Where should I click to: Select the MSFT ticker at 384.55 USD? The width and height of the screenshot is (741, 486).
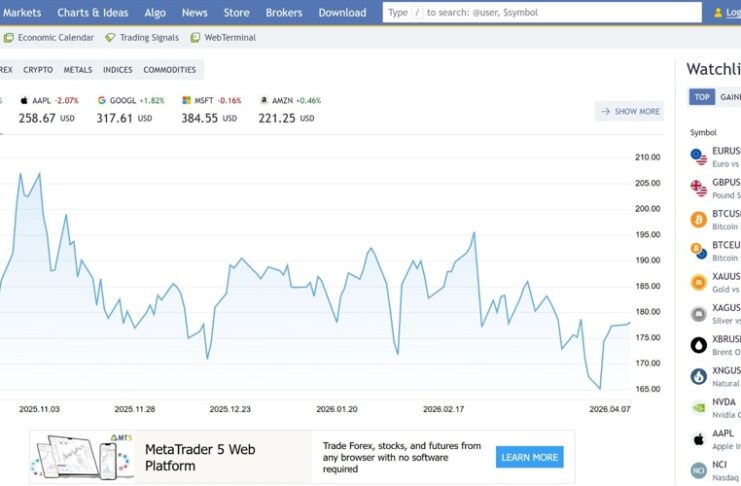pyautogui.click(x=212, y=110)
